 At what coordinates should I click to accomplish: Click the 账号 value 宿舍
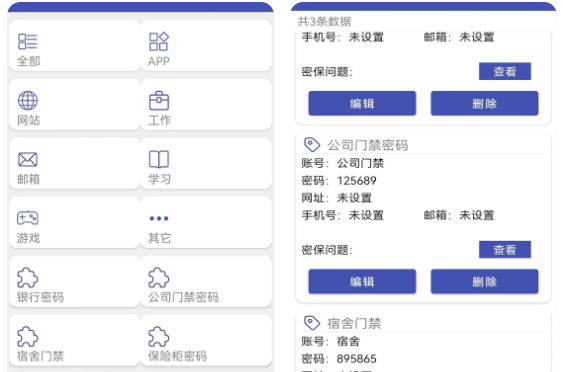coord(348,341)
